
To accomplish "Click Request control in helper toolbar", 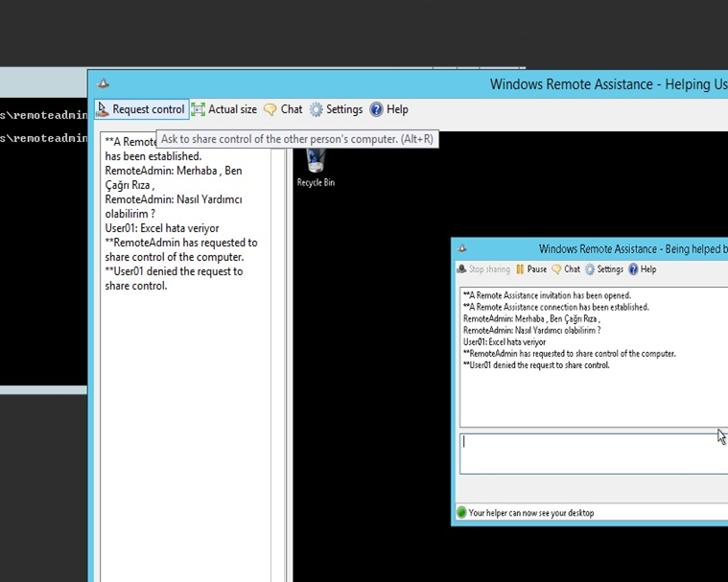I will pyautogui.click(x=142, y=109).
